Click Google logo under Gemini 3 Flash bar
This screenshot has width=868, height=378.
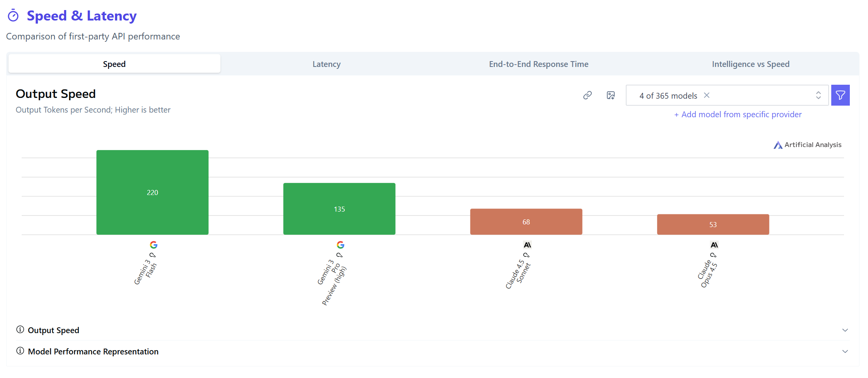[154, 245]
